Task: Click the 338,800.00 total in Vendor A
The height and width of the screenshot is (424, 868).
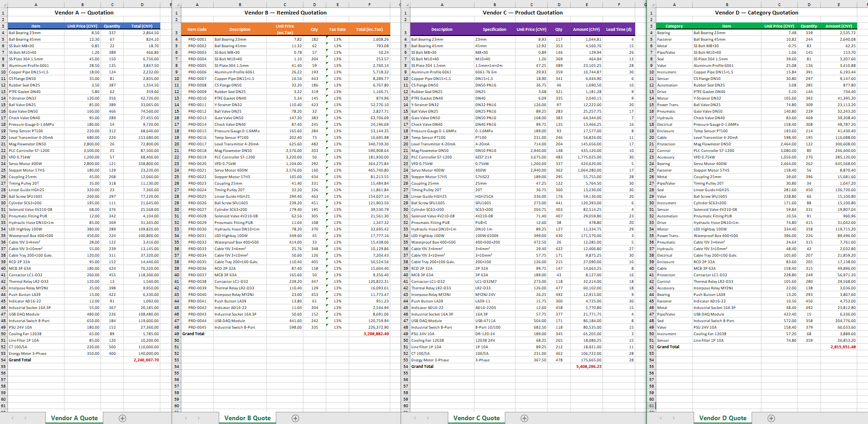Action: pyautogui.click(x=142, y=164)
